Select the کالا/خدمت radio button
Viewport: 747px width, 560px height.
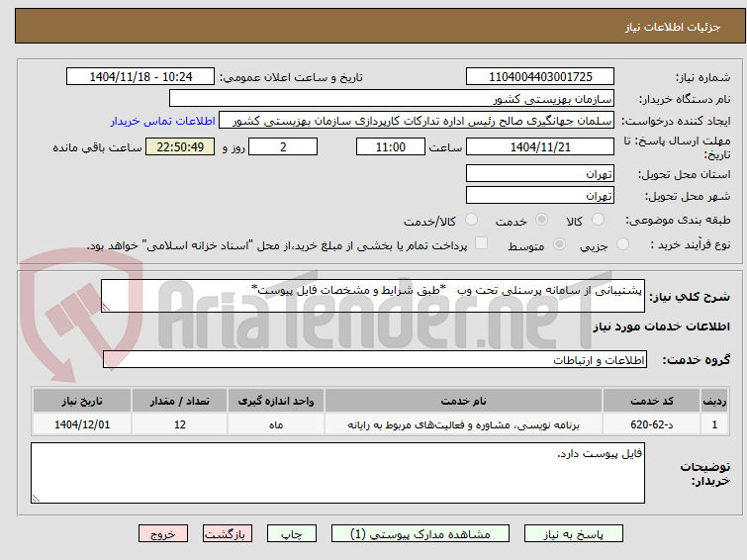click(471, 220)
